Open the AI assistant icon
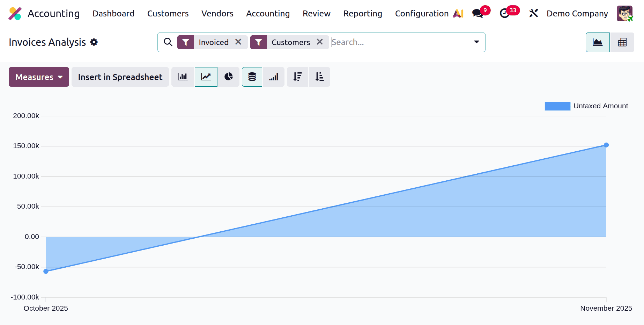 458,14
